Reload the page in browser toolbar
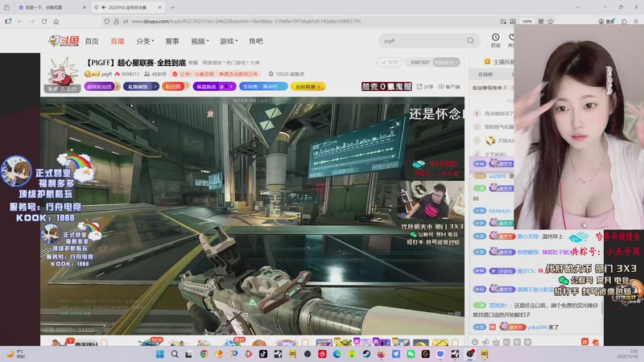Viewport: 644px width, 362px height. (44, 22)
